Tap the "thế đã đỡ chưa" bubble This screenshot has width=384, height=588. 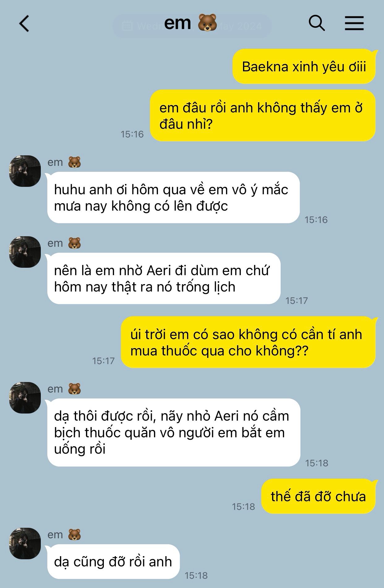pos(318,496)
